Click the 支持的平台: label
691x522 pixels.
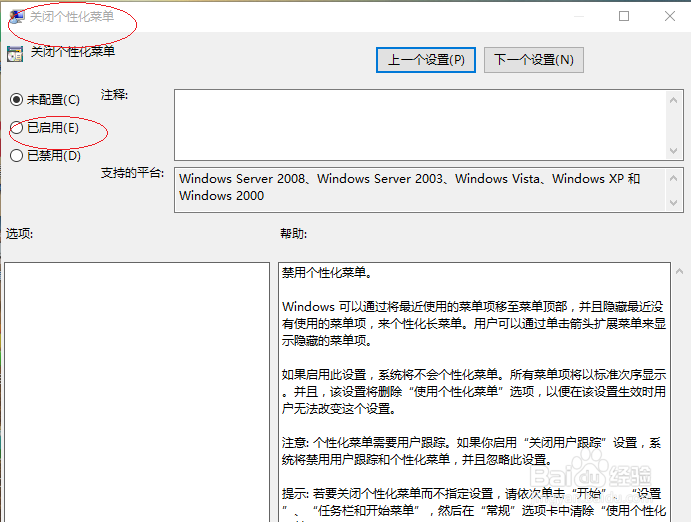(132, 173)
